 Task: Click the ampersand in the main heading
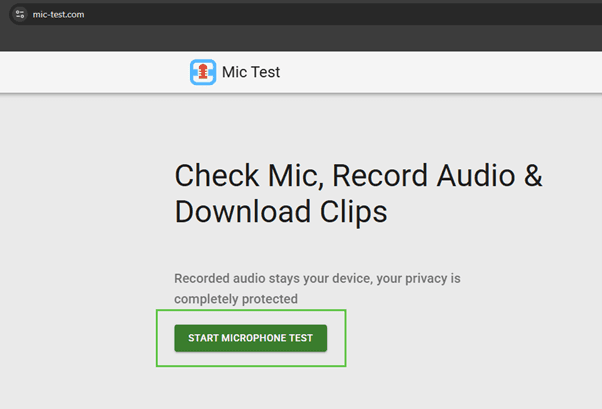click(532, 176)
